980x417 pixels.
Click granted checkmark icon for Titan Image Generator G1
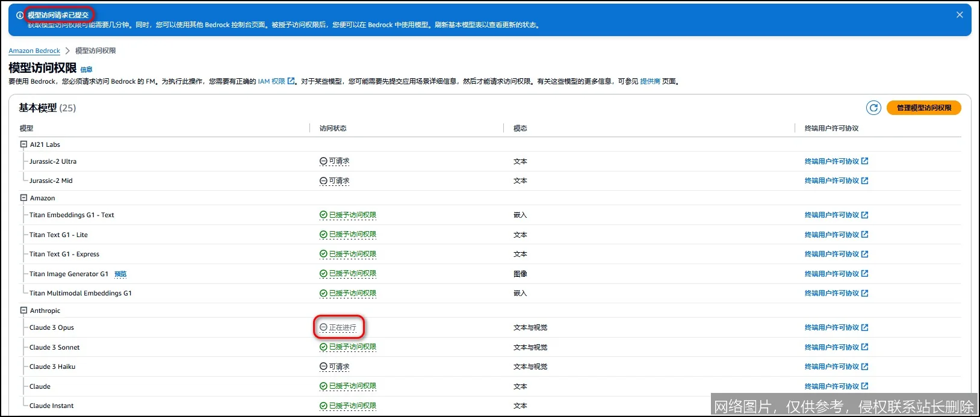click(x=323, y=274)
